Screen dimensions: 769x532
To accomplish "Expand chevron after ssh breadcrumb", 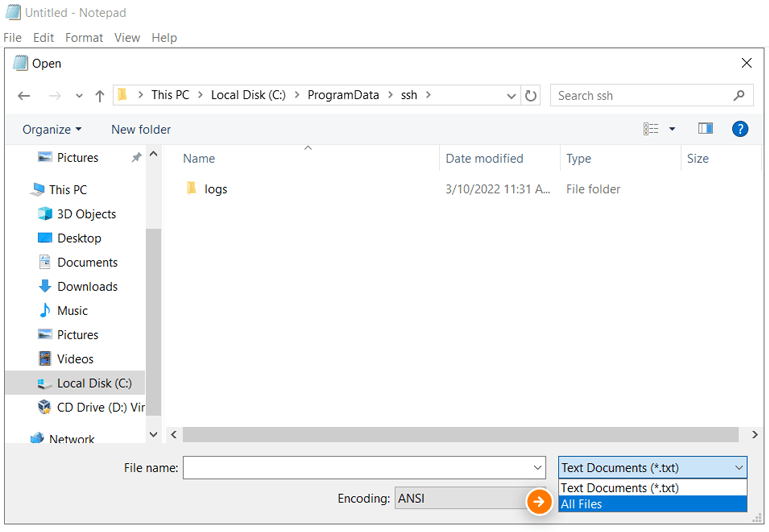I will click(428, 95).
